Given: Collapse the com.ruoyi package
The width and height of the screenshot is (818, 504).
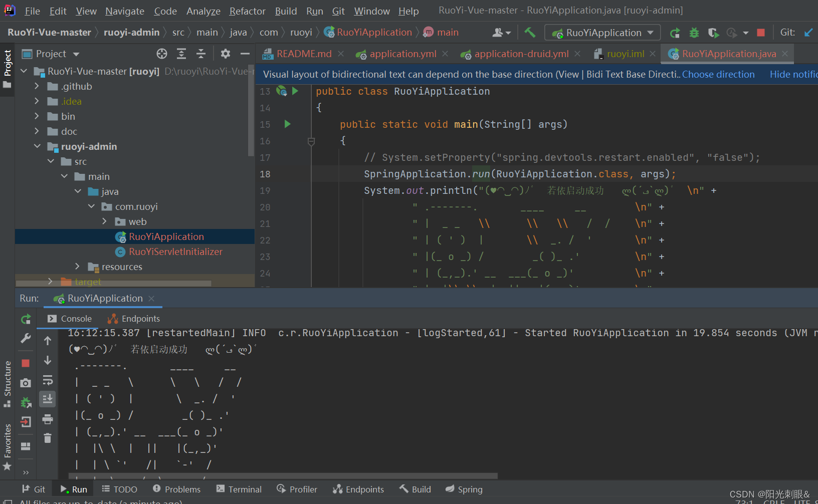Looking at the screenshot, I should click(91, 206).
